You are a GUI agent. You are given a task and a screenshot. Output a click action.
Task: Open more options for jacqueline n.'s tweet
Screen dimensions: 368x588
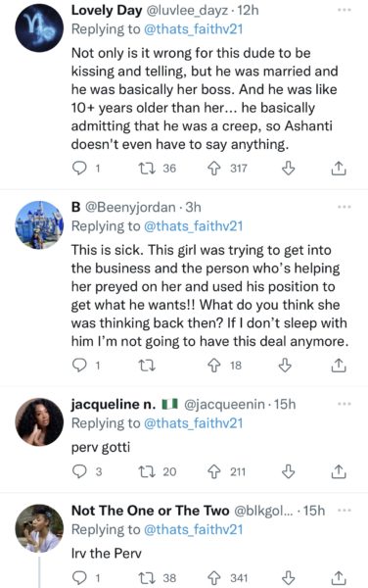point(345,404)
